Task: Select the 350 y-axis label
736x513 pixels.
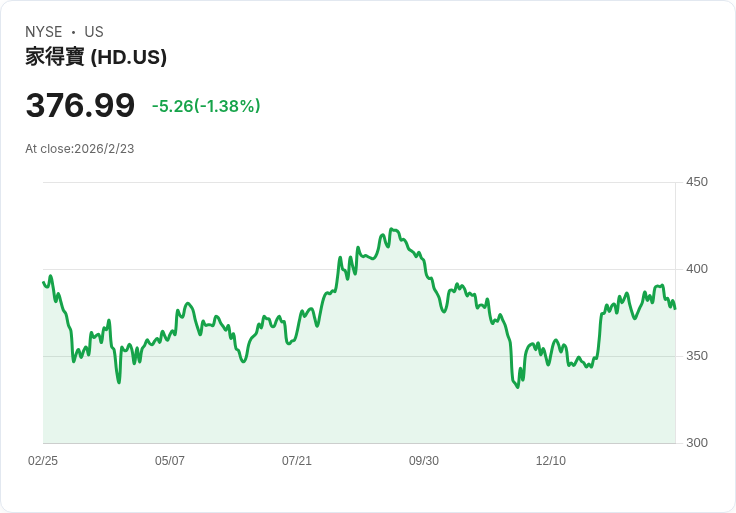Action: [697, 356]
